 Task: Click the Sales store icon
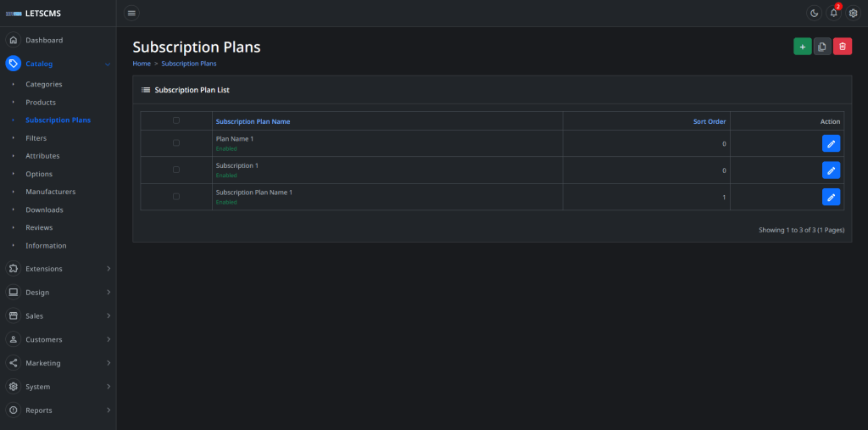pyautogui.click(x=14, y=316)
